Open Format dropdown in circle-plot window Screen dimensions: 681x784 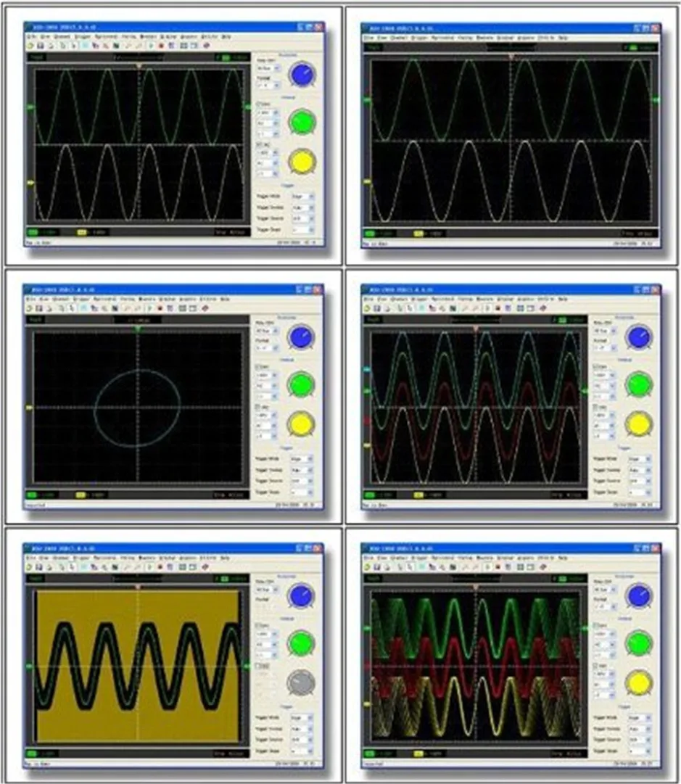click(267, 348)
